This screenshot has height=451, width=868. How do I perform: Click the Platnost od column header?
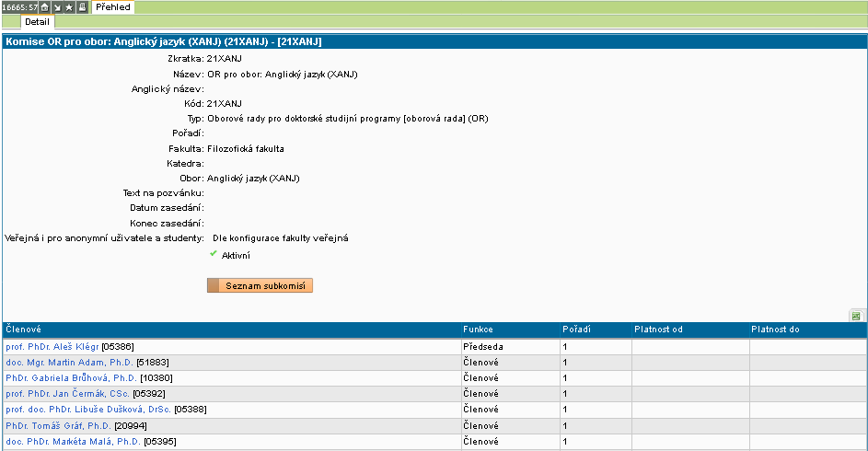[x=658, y=329]
